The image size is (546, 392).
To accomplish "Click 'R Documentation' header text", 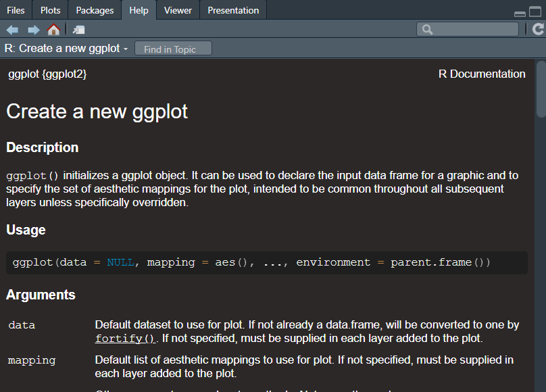I will [x=482, y=74].
